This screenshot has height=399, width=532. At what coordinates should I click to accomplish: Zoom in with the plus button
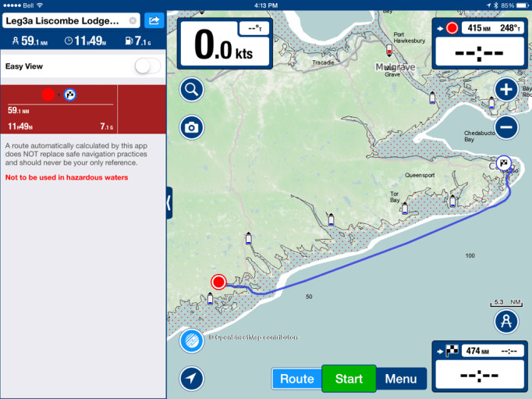pyautogui.click(x=506, y=90)
